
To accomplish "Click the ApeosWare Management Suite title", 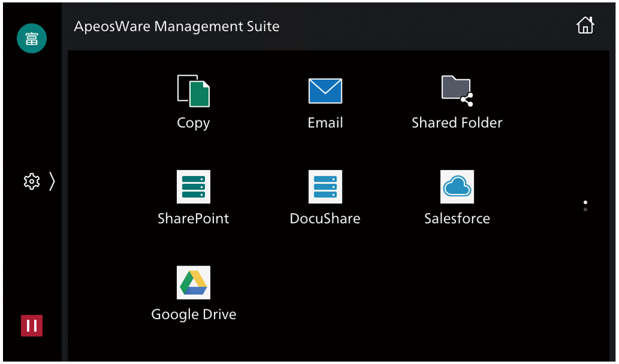I will click(177, 26).
